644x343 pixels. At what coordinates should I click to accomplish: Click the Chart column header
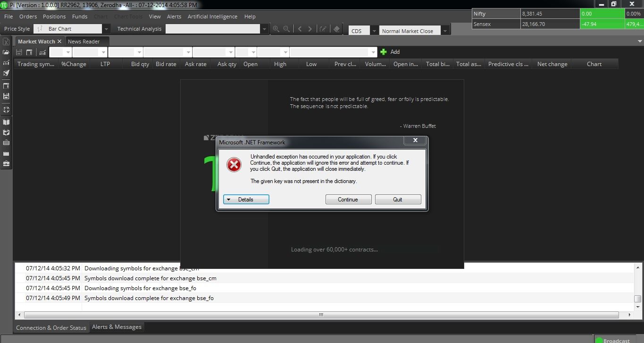tap(594, 64)
